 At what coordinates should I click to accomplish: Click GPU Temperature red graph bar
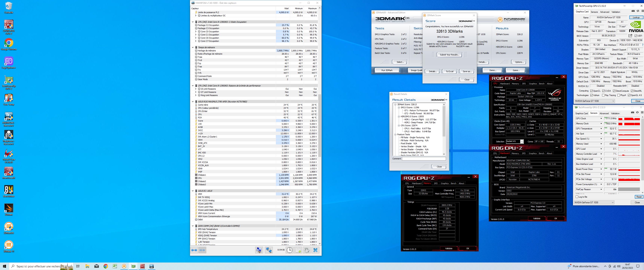(629, 129)
